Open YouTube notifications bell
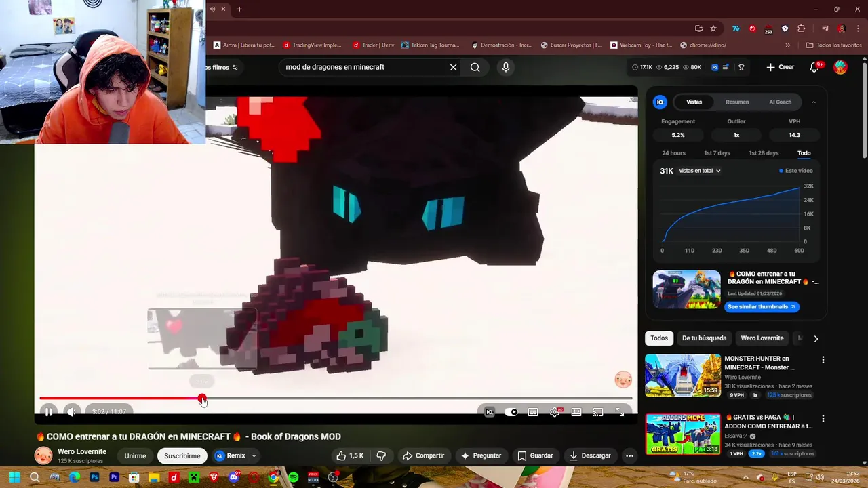 tap(815, 67)
